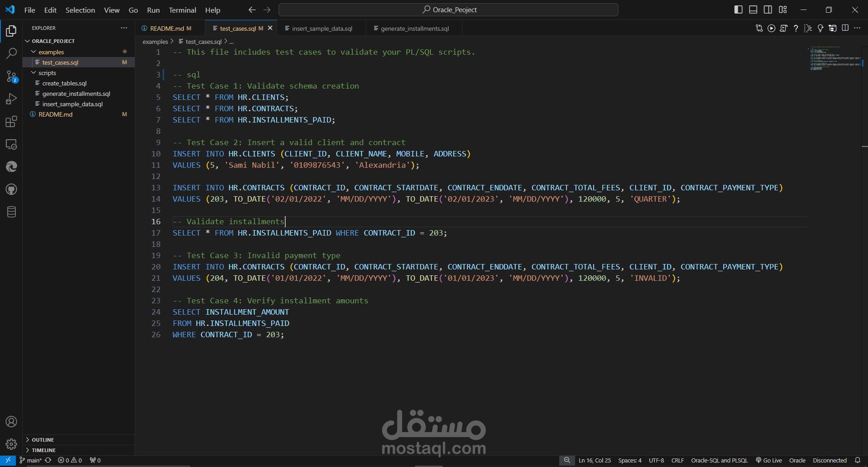Viewport: 868px width, 467px height.
Task: Open the Remote Explorer view
Action: tap(11, 144)
